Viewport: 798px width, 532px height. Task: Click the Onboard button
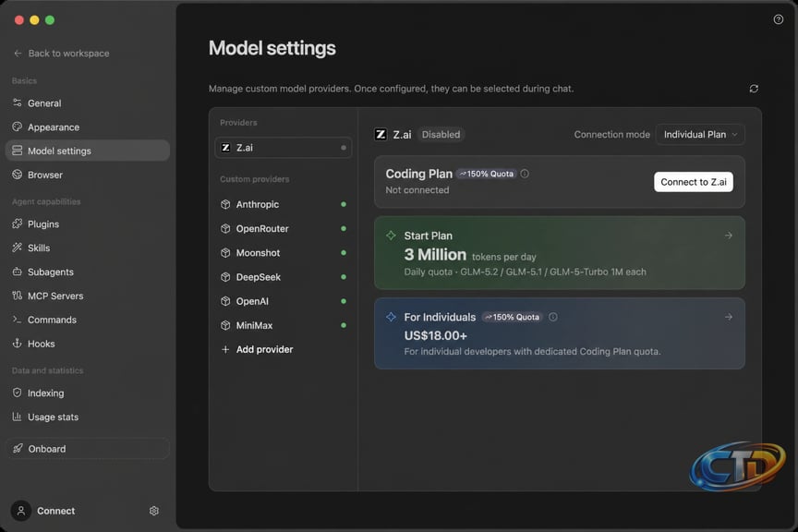pyautogui.click(x=88, y=449)
